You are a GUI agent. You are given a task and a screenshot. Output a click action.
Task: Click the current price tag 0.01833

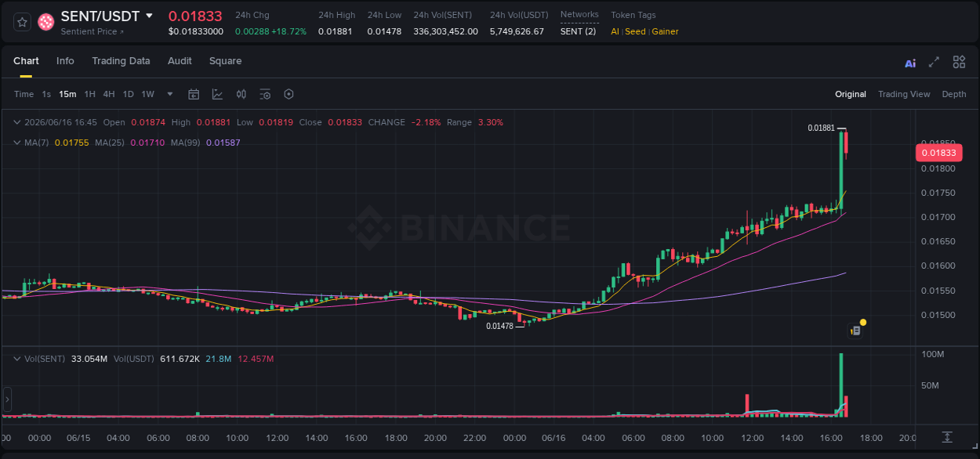(938, 153)
